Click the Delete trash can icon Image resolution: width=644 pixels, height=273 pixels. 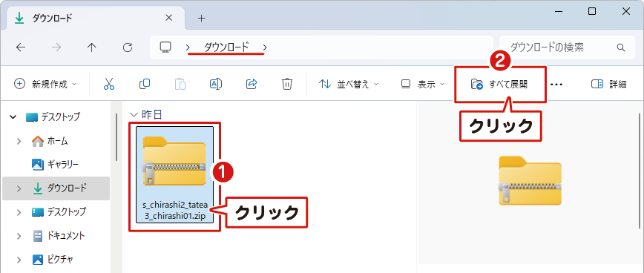pyautogui.click(x=286, y=84)
